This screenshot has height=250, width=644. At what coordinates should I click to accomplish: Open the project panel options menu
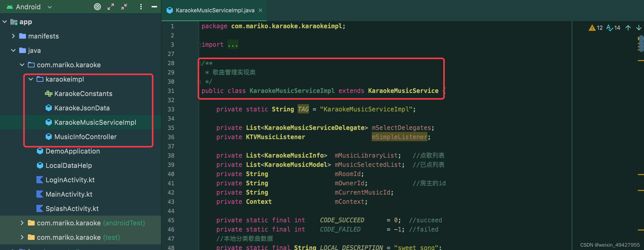pos(141,7)
